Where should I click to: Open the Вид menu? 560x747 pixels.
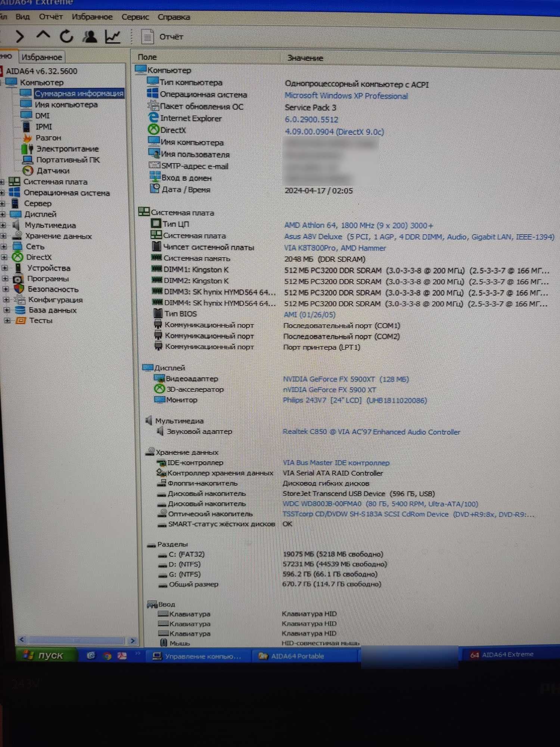click(23, 16)
